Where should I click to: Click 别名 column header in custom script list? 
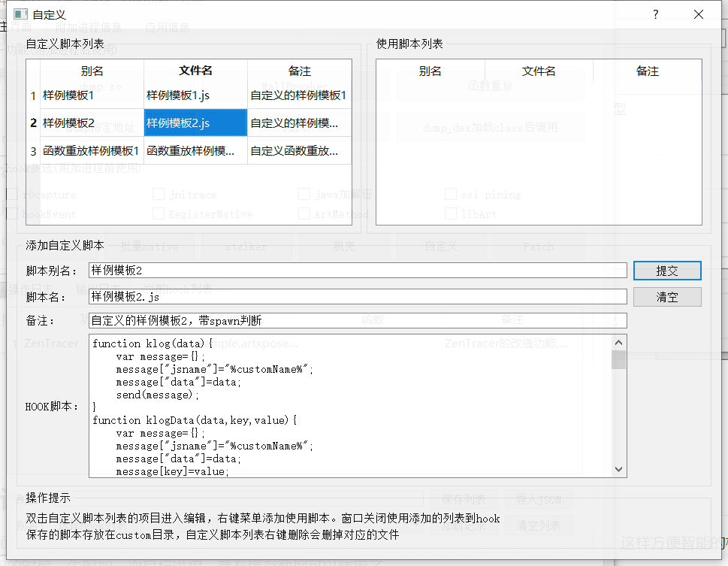coord(92,71)
